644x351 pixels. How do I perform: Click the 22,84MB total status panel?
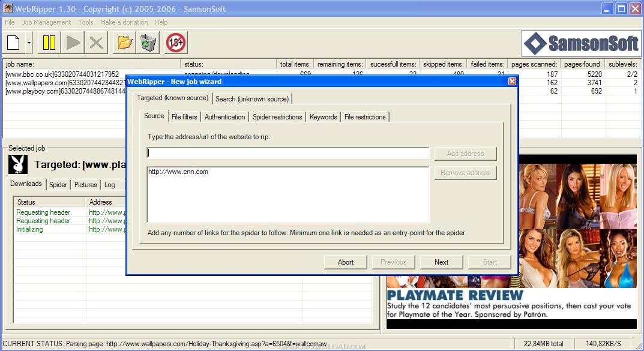tap(543, 344)
